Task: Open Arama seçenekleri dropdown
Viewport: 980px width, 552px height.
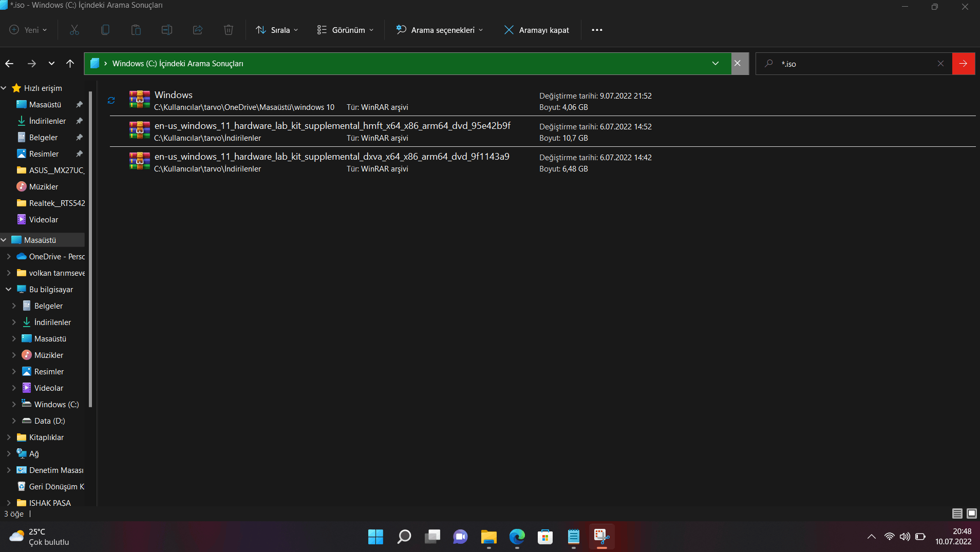Action: coord(440,30)
